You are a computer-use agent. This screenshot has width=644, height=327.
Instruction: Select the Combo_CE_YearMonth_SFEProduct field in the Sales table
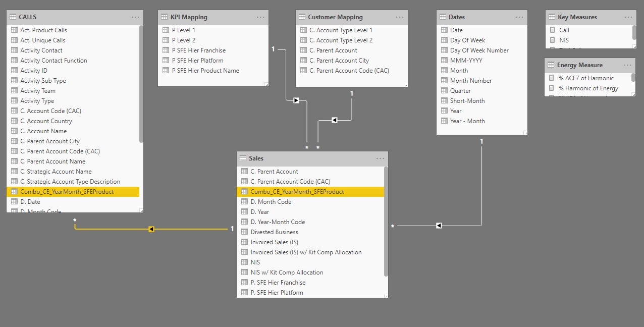tap(310, 192)
